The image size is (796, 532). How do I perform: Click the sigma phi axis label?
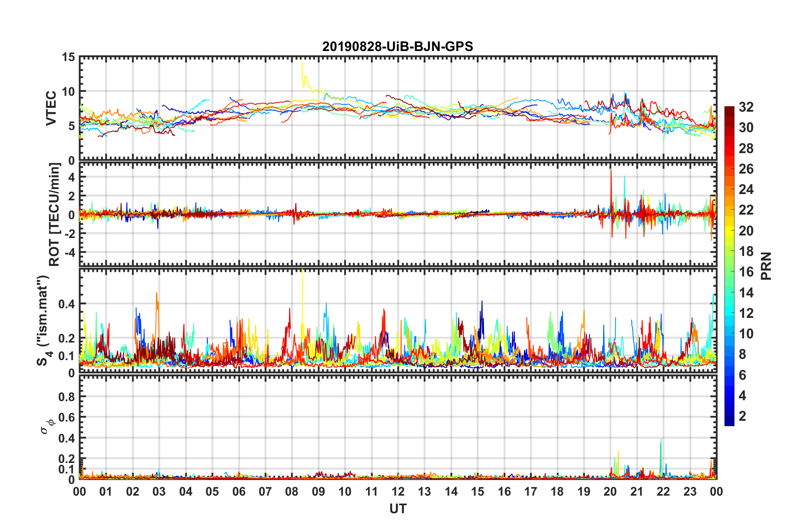coord(47,427)
